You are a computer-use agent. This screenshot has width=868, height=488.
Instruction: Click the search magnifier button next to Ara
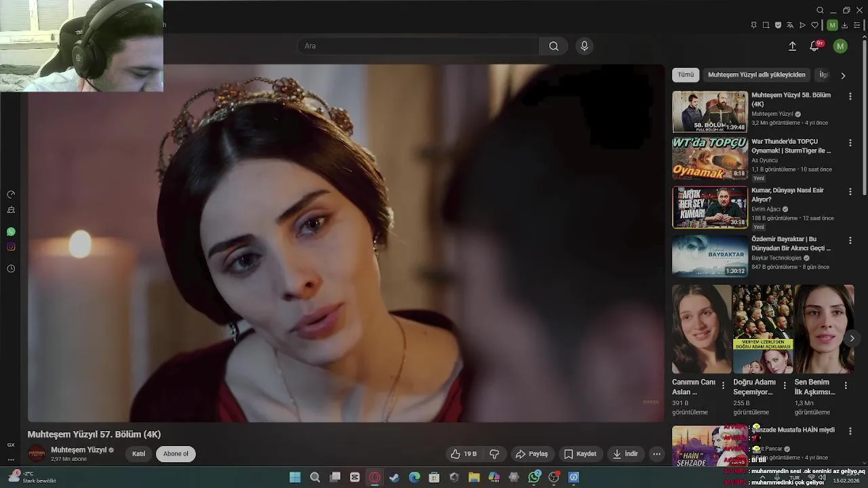554,46
